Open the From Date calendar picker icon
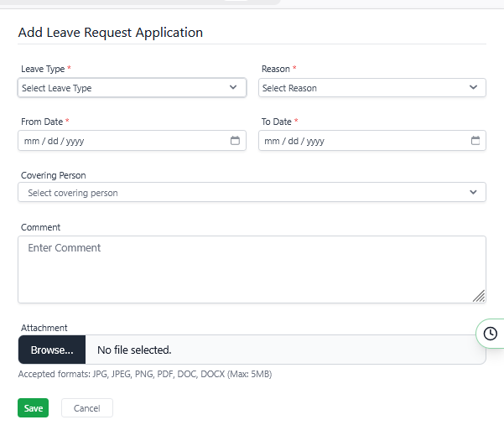Image resolution: width=504 pixels, height=425 pixels. click(235, 140)
